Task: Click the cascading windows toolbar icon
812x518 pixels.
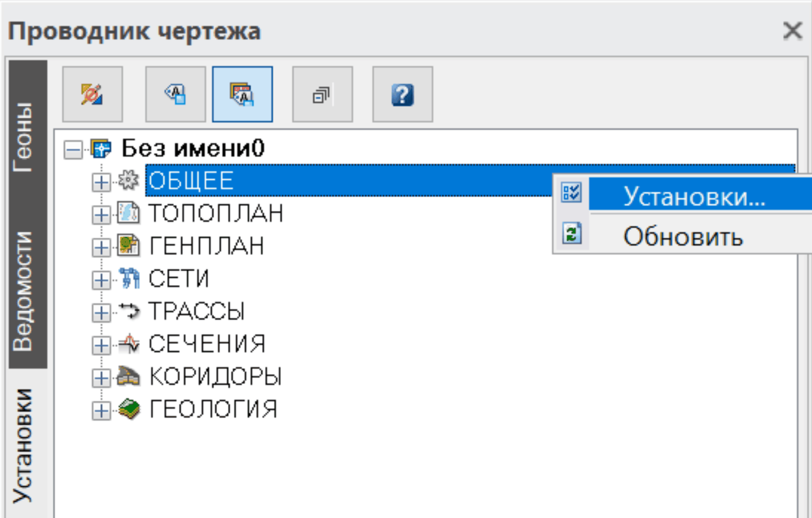Action: [322, 94]
